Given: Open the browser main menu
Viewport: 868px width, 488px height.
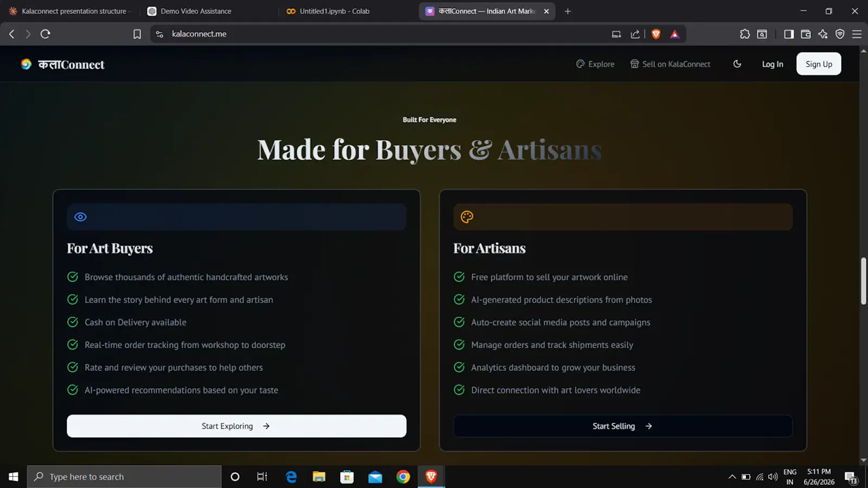Looking at the screenshot, I should 857,34.
